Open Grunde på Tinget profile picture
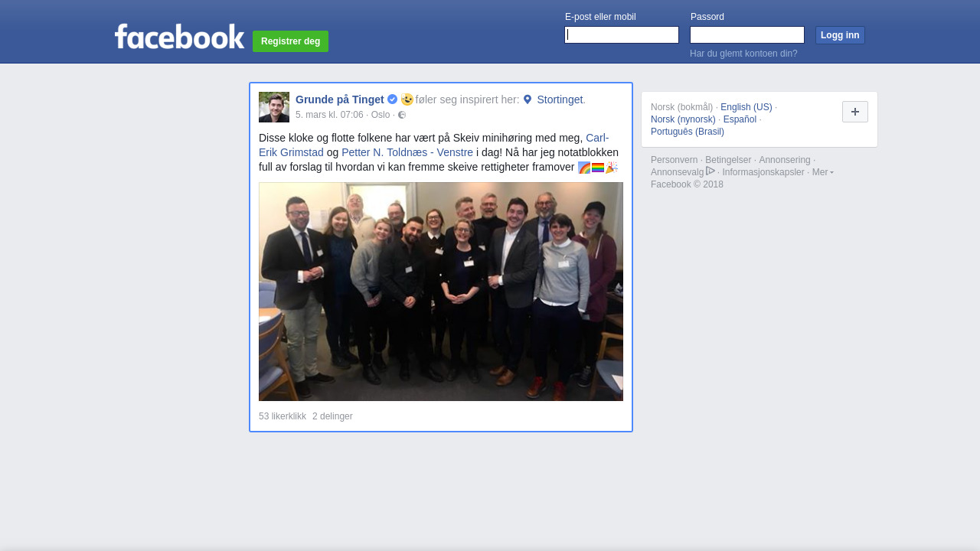Viewport: 980px width, 551px height. click(274, 107)
